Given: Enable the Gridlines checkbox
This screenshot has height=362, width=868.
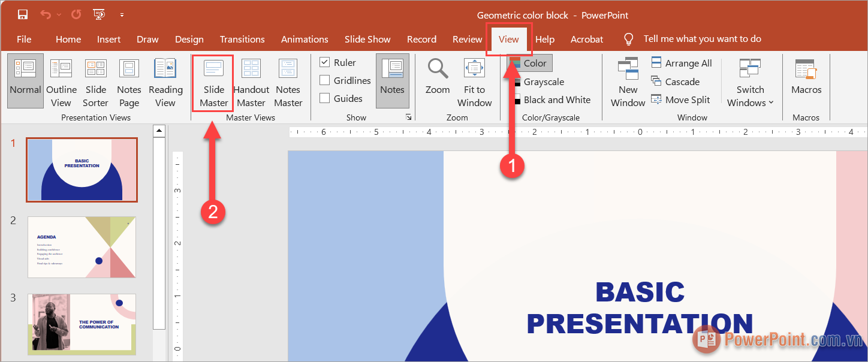Looking at the screenshot, I should [325, 80].
